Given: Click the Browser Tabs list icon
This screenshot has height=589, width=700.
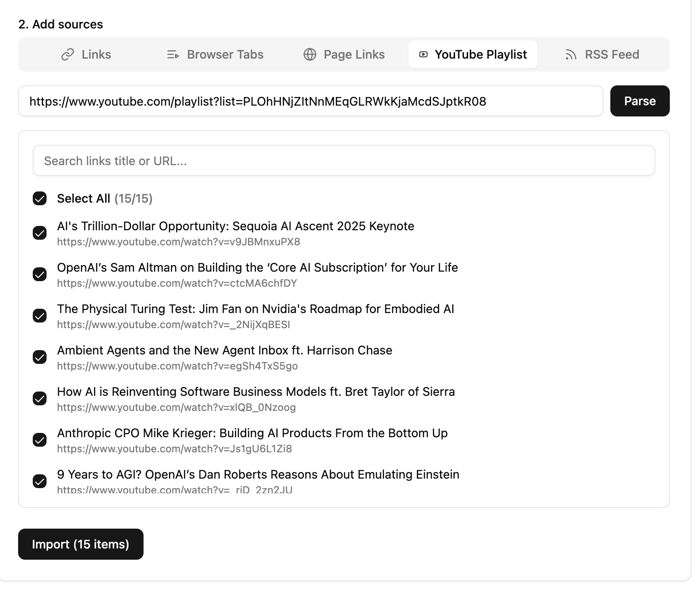Looking at the screenshot, I should point(173,55).
